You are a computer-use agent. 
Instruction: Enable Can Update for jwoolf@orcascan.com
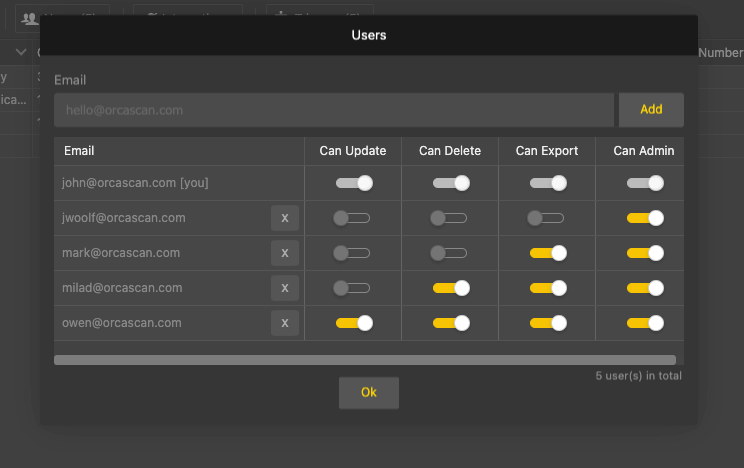pos(352,218)
